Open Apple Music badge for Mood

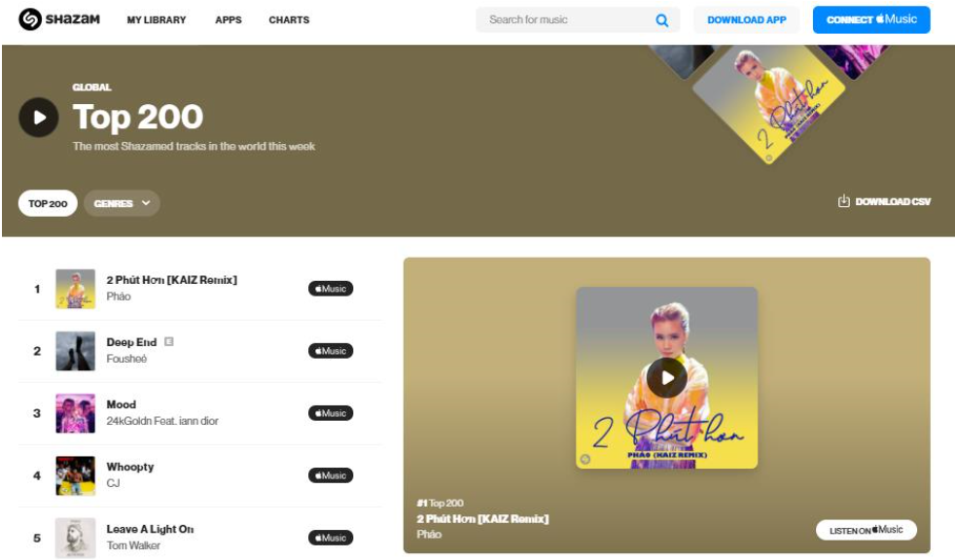[331, 413]
